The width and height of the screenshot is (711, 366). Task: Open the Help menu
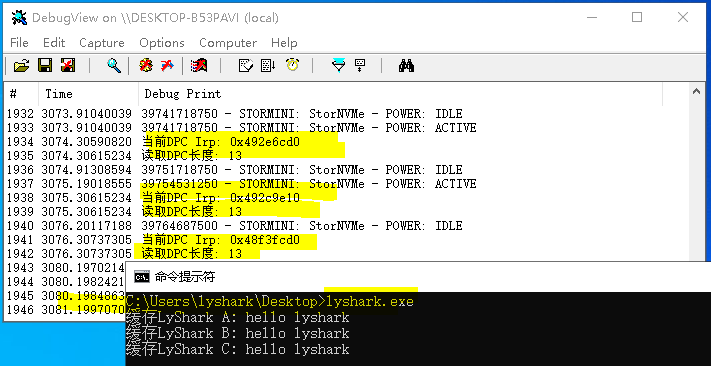click(284, 43)
